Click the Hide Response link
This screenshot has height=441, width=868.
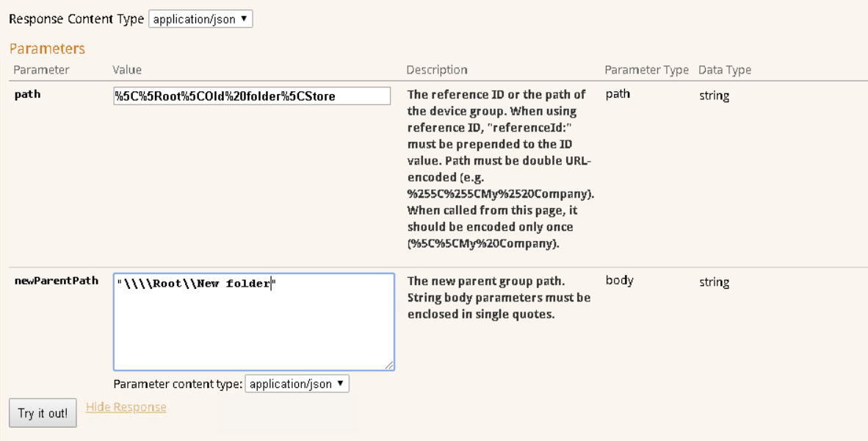click(x=126, y=407)
